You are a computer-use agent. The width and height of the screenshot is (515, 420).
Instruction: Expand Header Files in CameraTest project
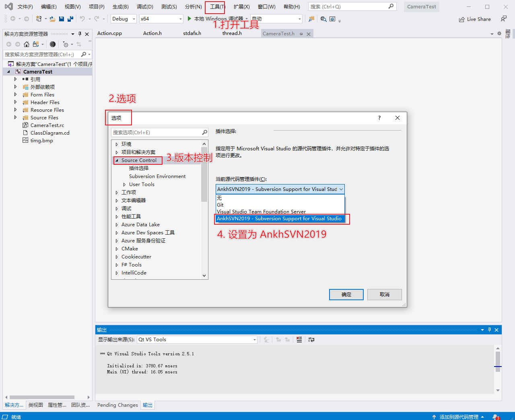point(16,102)
